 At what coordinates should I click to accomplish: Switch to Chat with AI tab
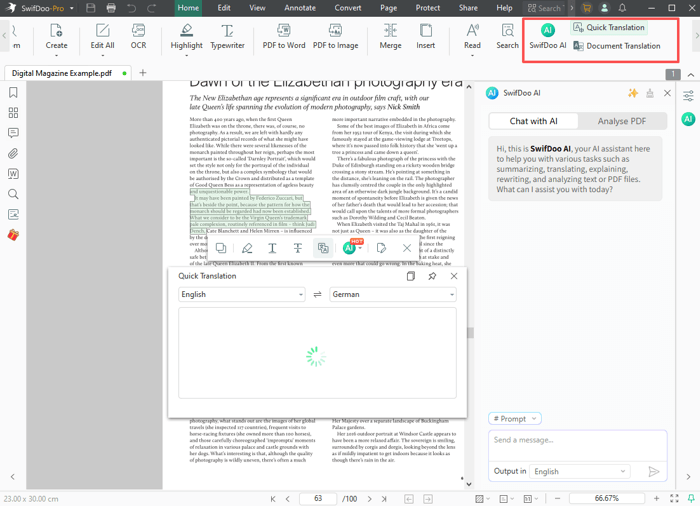[533, 121]
